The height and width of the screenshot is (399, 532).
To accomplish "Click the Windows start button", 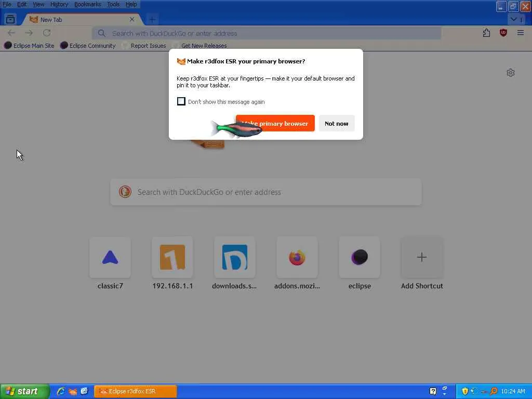I will (x=24, y=391).
